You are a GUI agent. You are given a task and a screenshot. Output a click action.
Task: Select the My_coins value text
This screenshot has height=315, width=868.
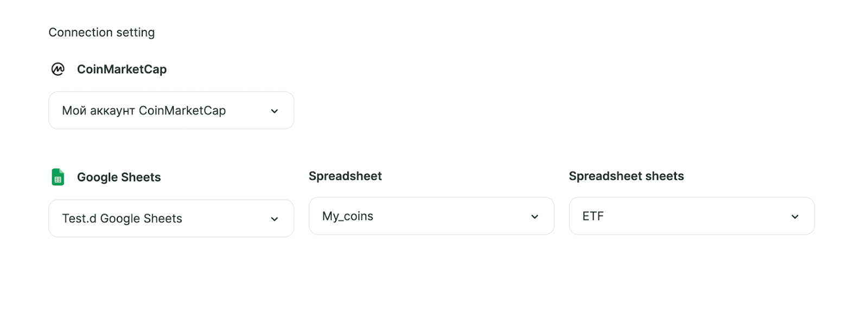[348, 216]
